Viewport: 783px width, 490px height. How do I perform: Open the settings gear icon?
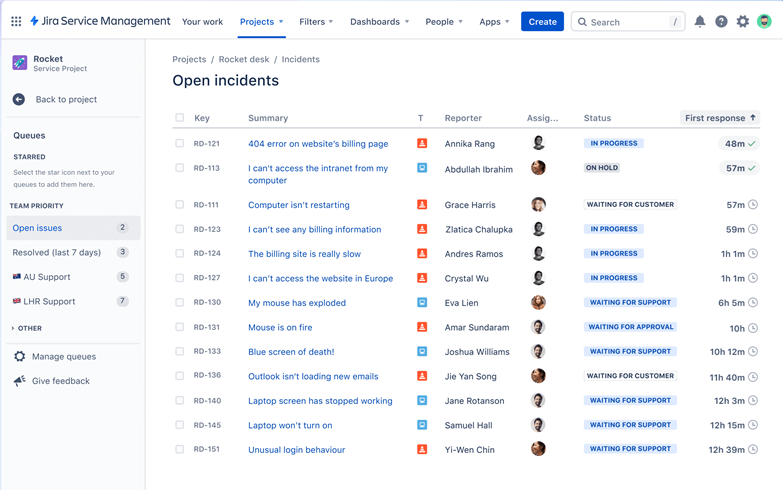(743, 21)
